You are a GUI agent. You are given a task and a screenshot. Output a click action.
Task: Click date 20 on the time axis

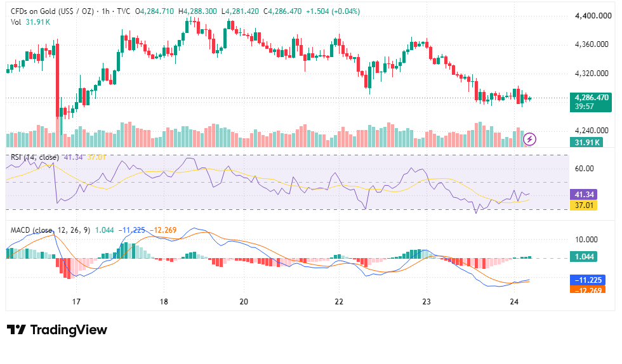(244, 302)
